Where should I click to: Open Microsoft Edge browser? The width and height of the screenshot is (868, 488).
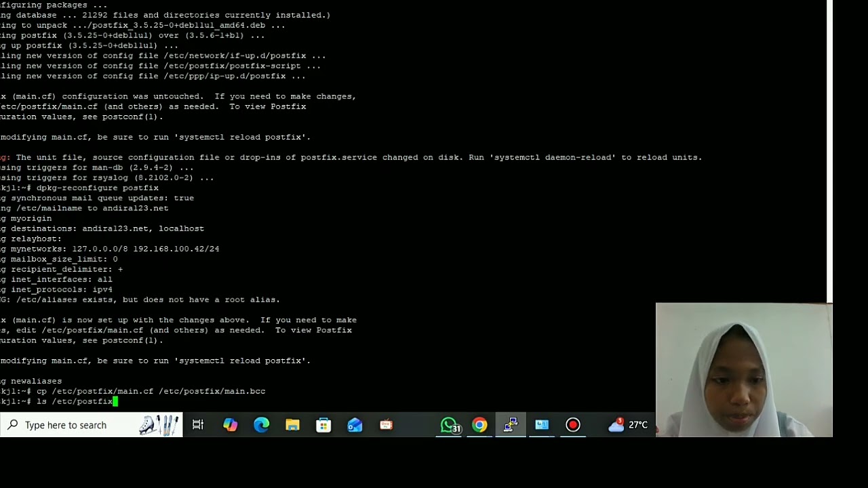[262, 425]
